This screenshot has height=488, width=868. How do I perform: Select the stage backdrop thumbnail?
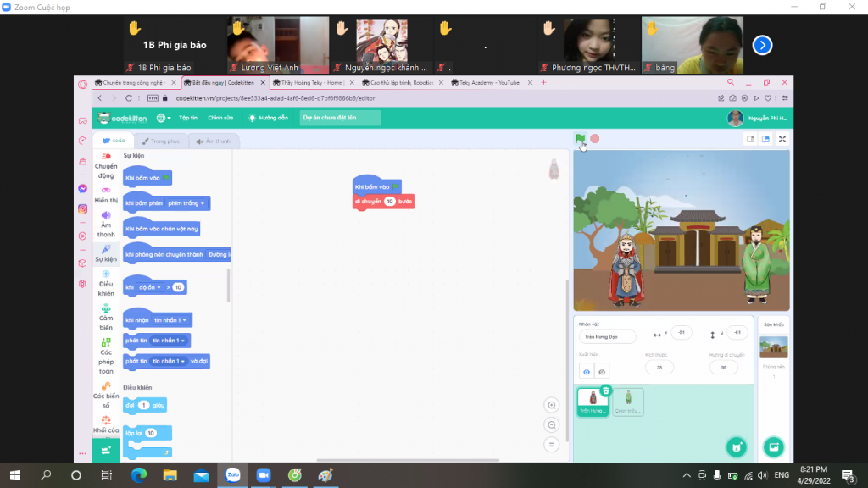point(773,347)
